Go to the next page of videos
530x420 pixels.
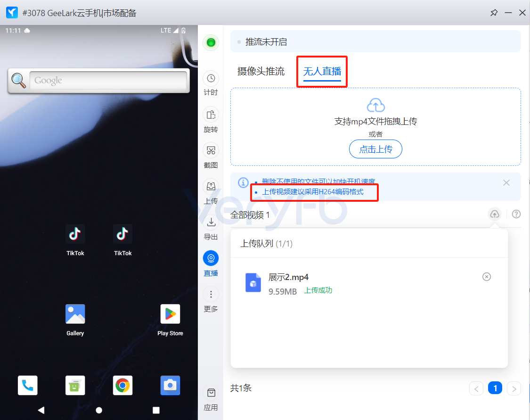(514, 388)
